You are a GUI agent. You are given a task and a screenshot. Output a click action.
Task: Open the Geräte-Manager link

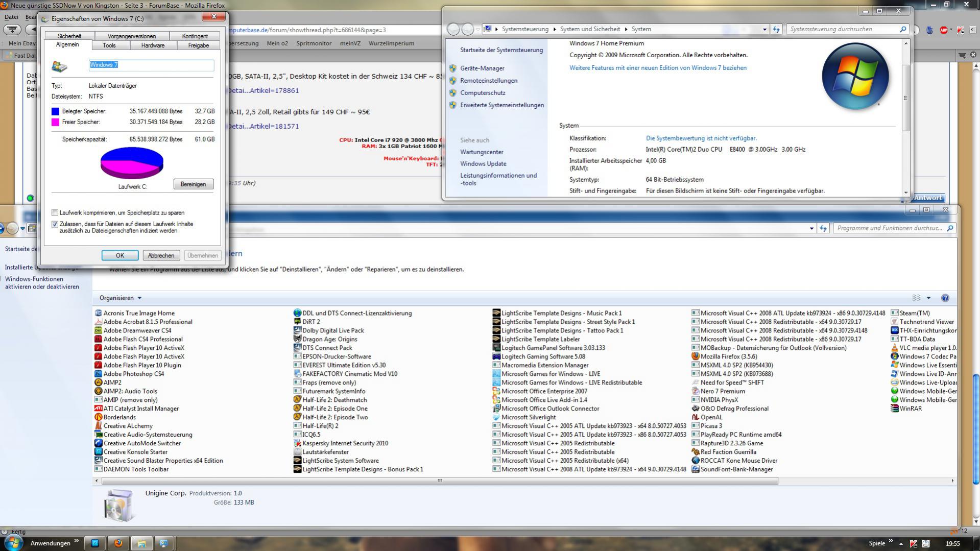tap(482, 68)
